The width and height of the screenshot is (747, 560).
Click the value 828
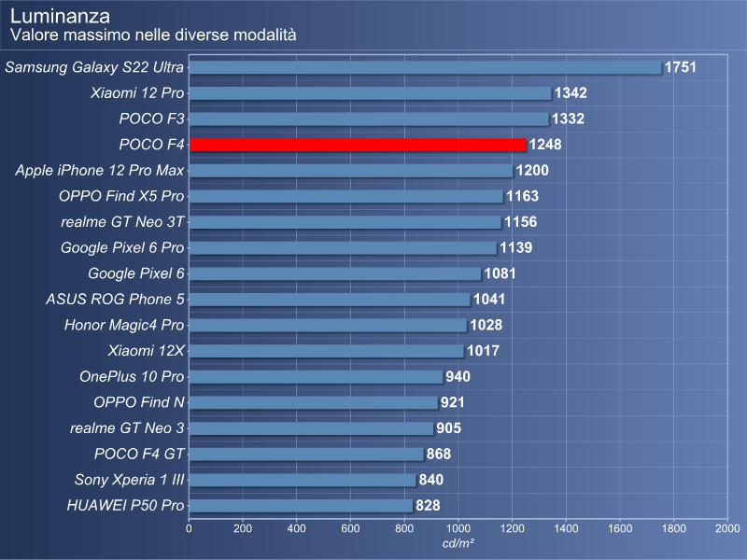(428, 505)
